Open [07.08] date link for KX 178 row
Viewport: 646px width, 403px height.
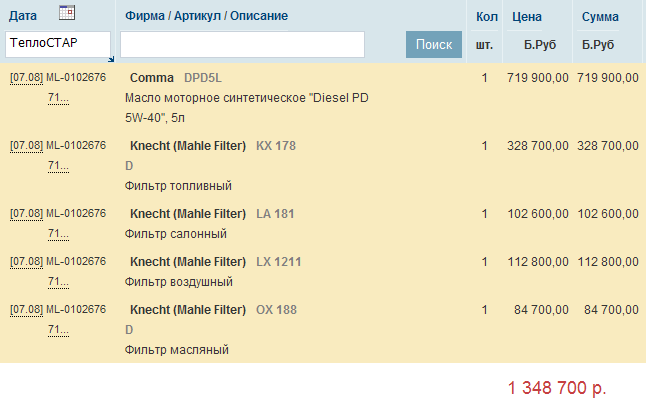point(26,146)
